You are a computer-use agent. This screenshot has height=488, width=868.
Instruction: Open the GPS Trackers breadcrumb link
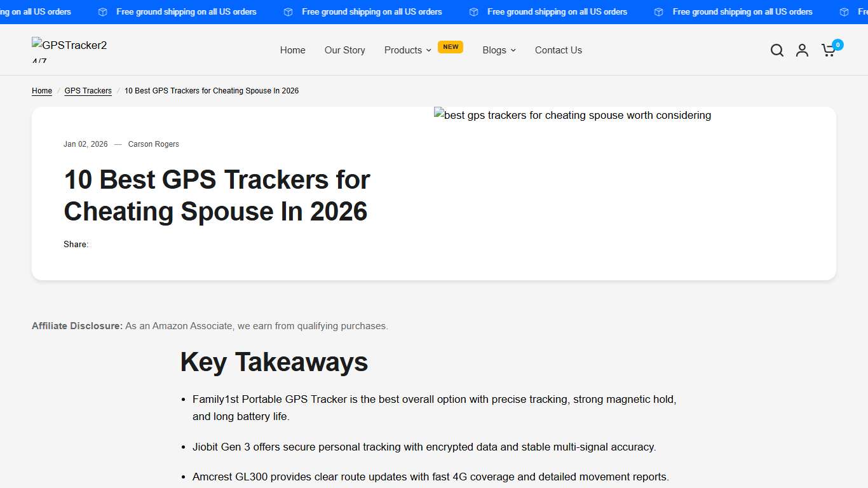click(88, 90)
